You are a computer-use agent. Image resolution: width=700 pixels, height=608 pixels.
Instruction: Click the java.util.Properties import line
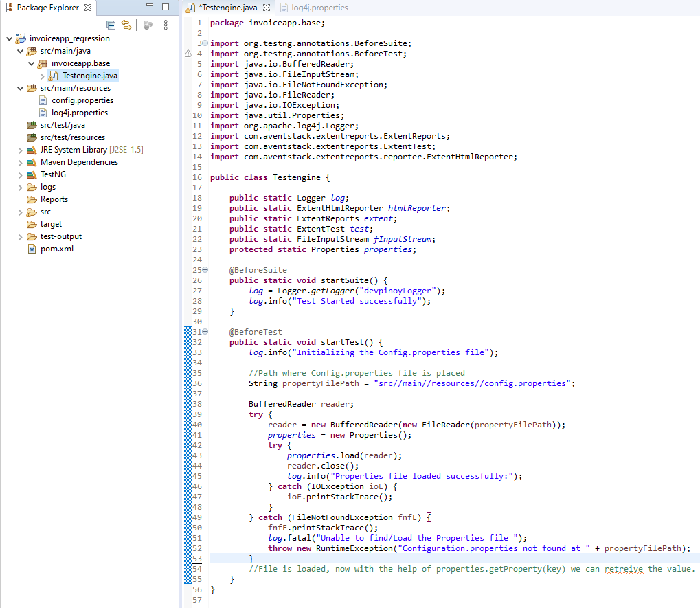[278, 115]
